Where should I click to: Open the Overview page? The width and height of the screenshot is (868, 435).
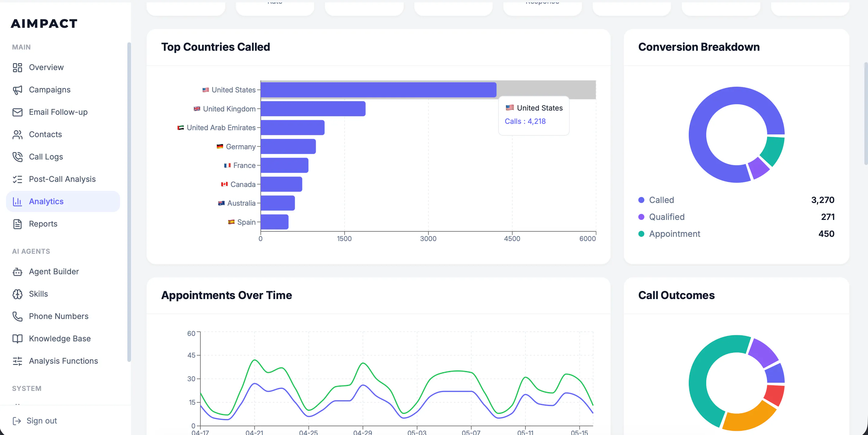[63, 67]
